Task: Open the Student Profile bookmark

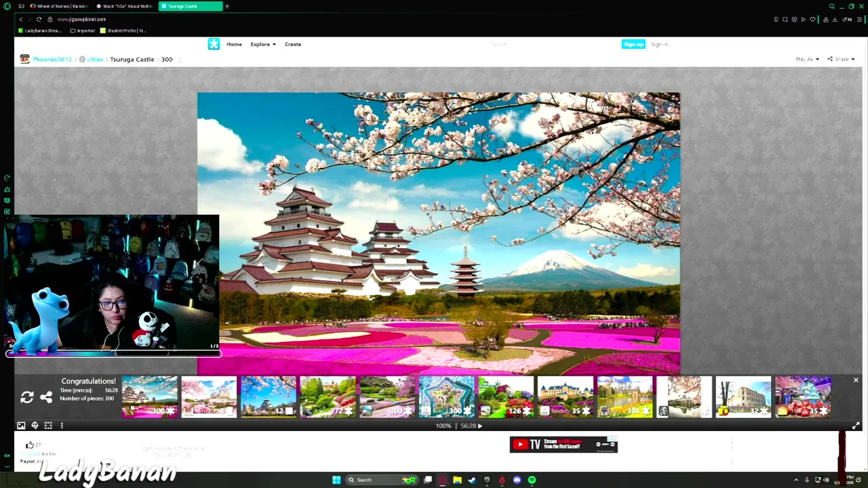Action: [x=123, y=30]
